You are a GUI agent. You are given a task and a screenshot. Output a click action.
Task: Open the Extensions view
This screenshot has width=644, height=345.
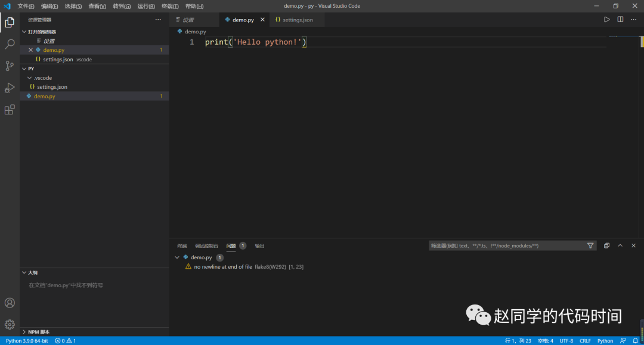coord(10,110)
